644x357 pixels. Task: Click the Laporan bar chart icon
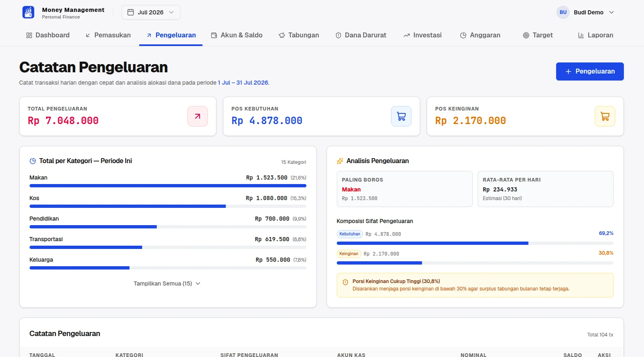(581, 35)
